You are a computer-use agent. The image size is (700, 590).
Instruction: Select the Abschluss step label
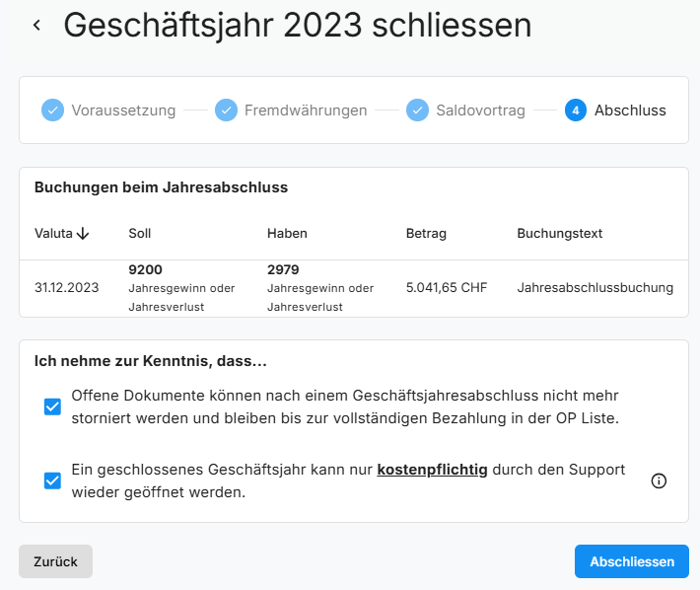(630, 111)
